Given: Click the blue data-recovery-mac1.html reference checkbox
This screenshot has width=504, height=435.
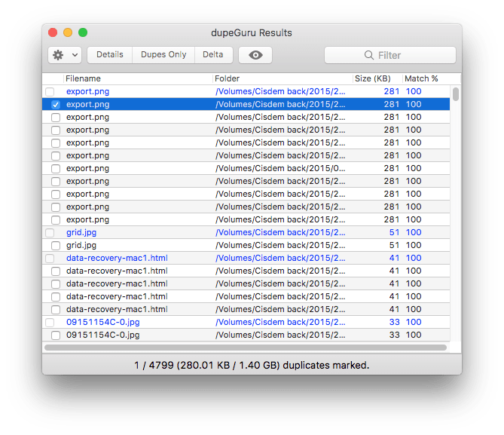Looking at the screenshot, I should click(x=50, y=259).
